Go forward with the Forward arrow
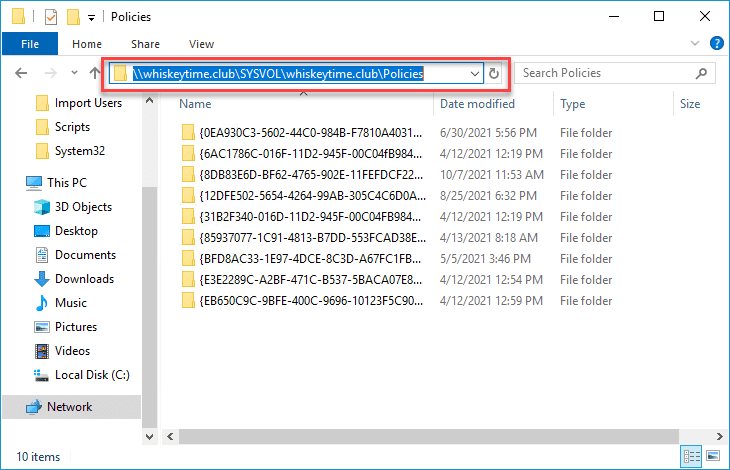This screenshot has height=470, width=730. pyautogui.click(x=51, y=73)
